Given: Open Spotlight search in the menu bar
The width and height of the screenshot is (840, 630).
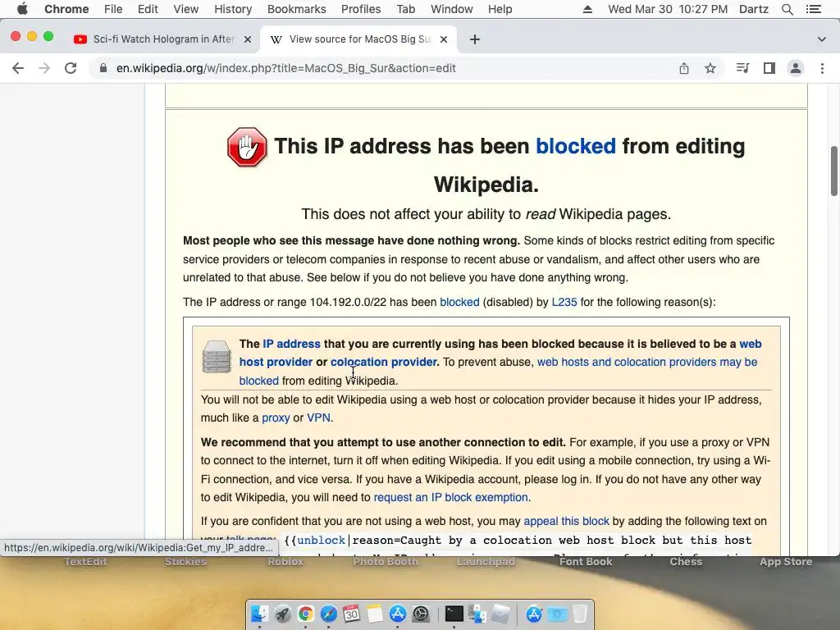Looking at the screenshot, I should tap(787, 9).
